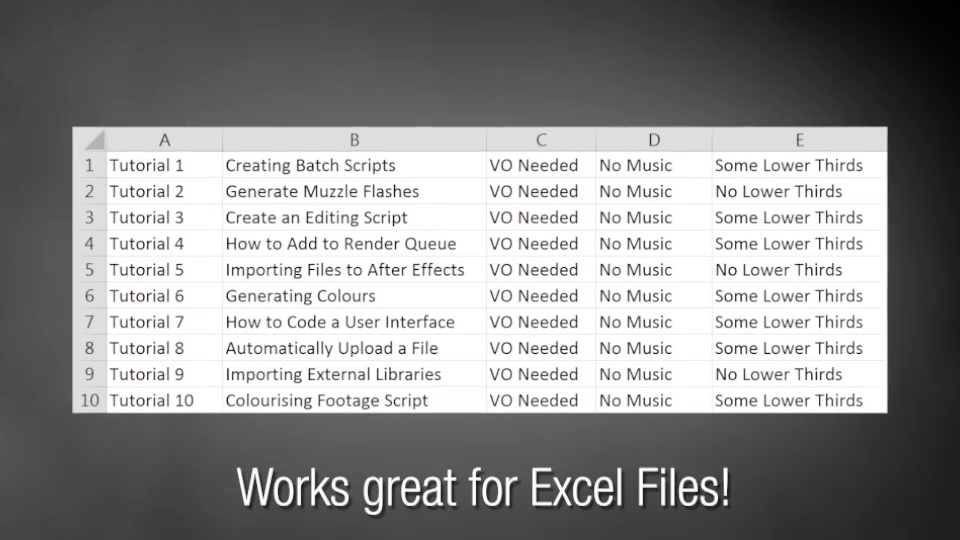Select row 9 header
The width and height of the screenshot is (960, 540).
point(89,374)
